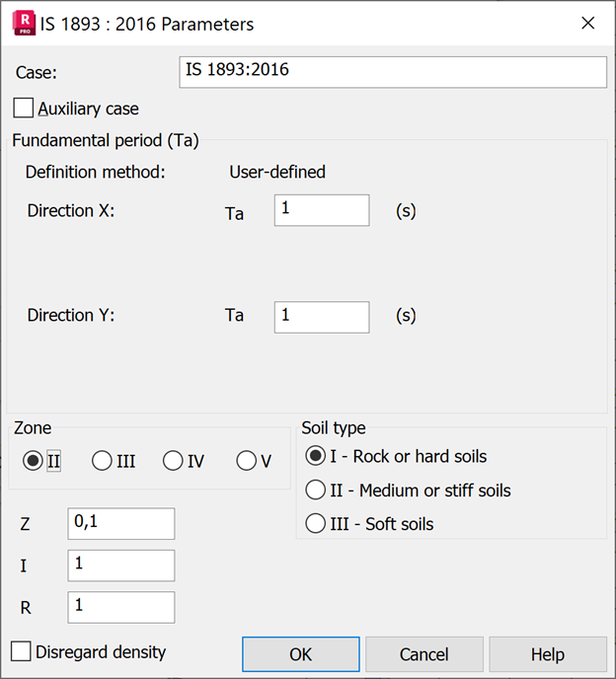Screen dimensions: 616x679
Task: Click the R response reduction field
Action: pyautogui.click(x=120, y=607)
